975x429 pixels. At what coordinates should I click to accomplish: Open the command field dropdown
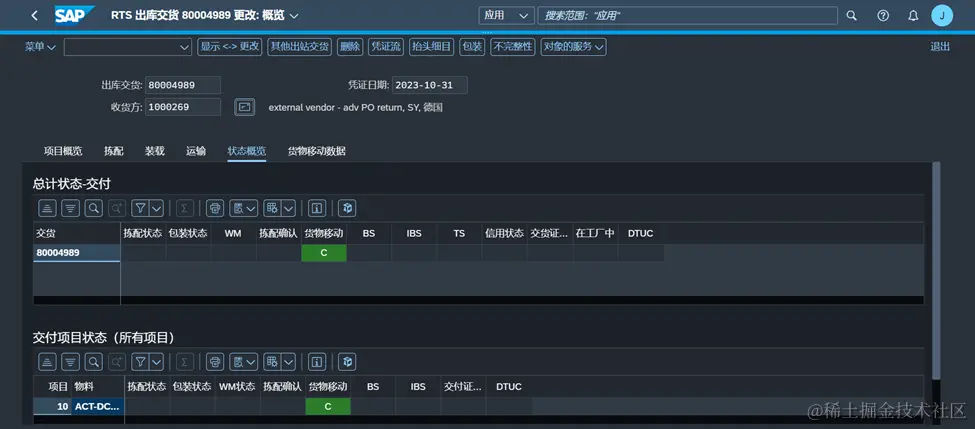185,47
